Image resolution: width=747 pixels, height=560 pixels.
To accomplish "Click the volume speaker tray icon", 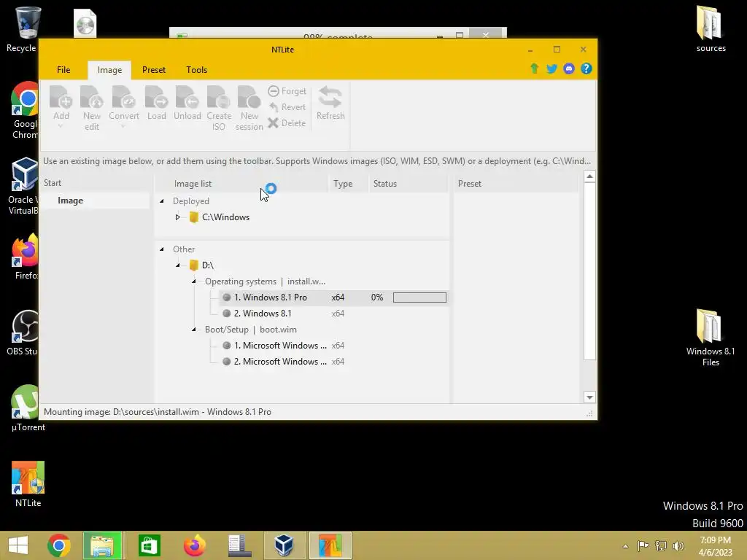I will coord(678,545).
